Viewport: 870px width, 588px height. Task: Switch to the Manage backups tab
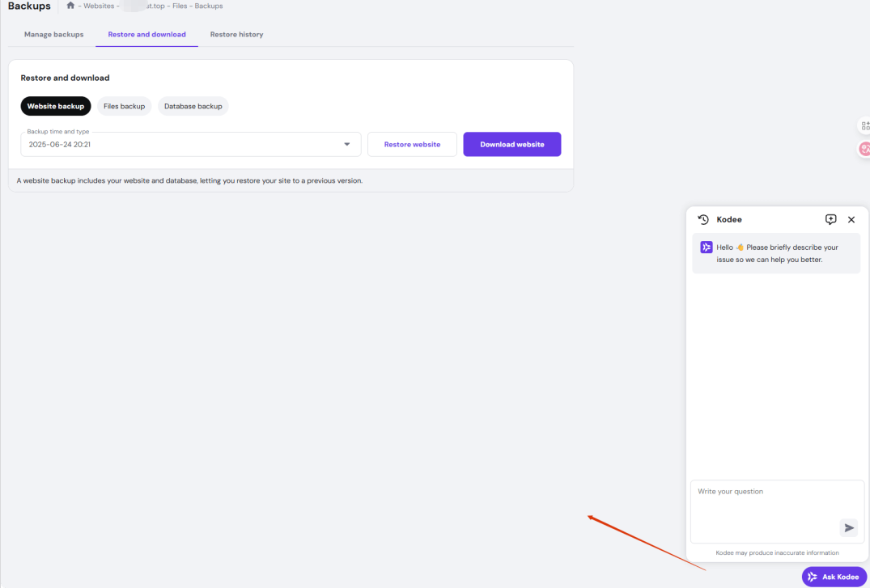[x=54, y=35]
